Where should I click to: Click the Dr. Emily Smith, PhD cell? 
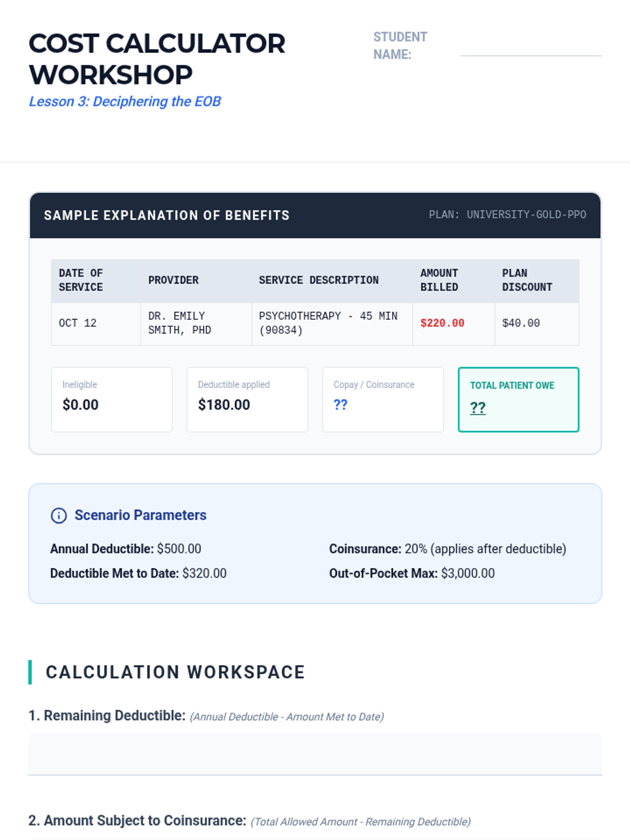[x=180, y=323]
